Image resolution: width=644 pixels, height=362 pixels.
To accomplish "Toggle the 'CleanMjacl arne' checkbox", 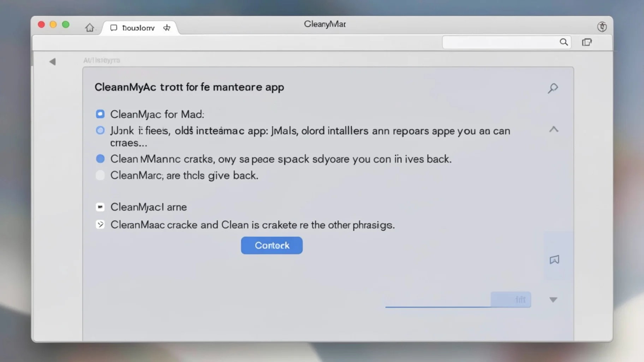I will [x=100, y=207].
